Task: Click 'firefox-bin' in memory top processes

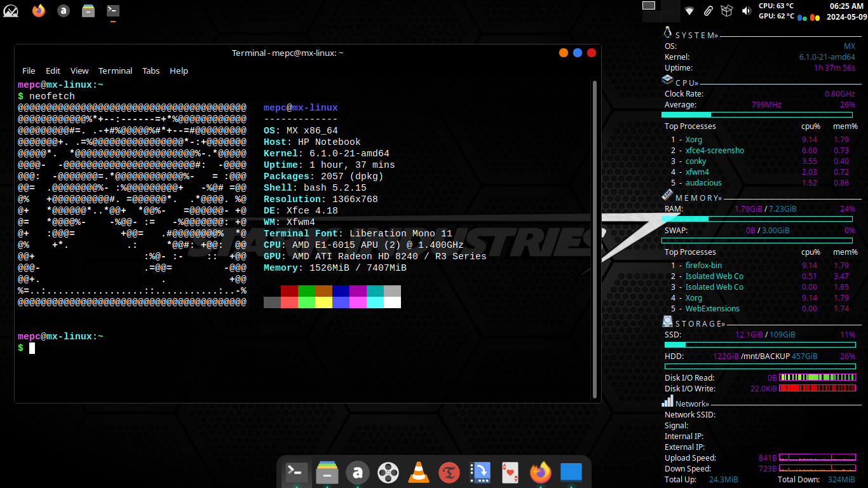Action: click(x=703, y=266)
